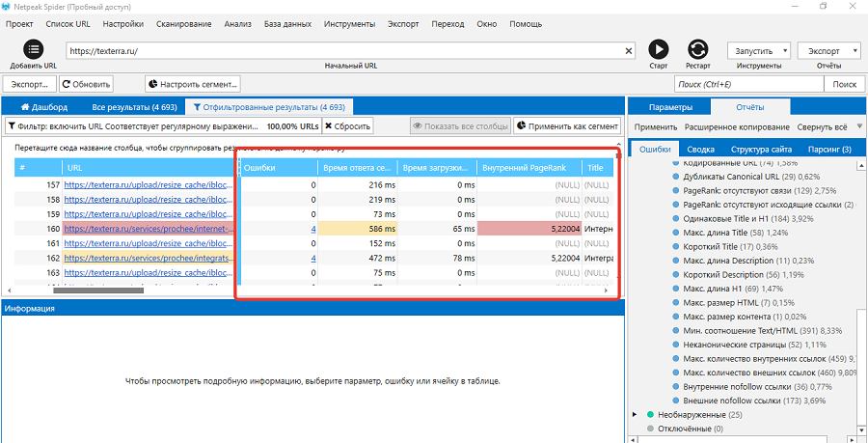Click the Экспорт... button
868x443 pixels.
point(30,84)
